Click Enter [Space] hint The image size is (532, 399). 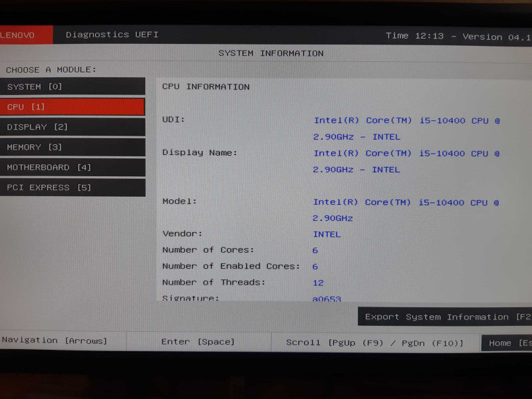click(x=198, y=341)
